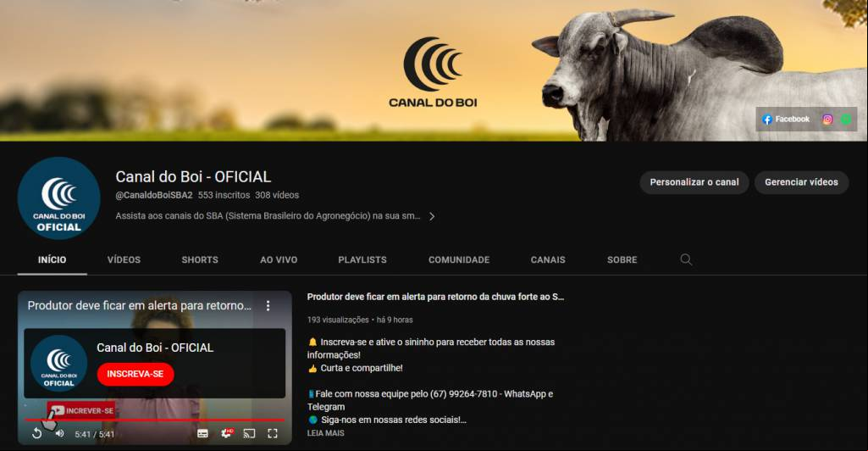Image resolution: width=868 pixels, height=451 pixels.
Task: Click the cast to TV icon
Action: pos(249,434)
